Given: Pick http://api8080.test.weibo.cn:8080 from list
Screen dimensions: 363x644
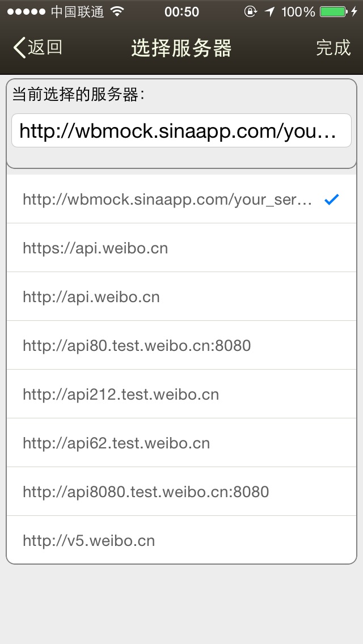Looking at the screenshot, I should coord(181,491).
